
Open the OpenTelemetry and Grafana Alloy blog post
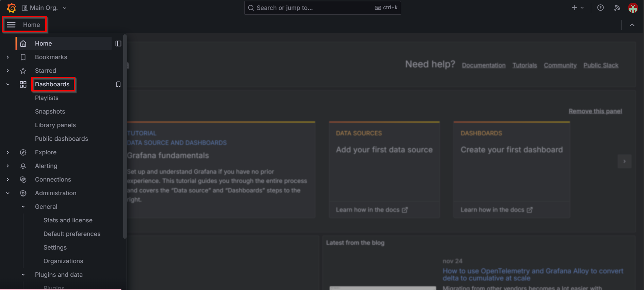tap(533, 274)
